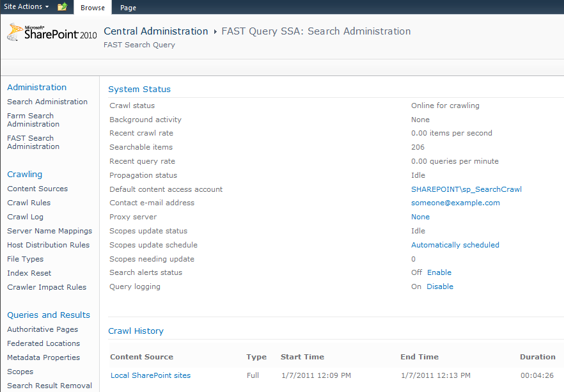Edit the someone@example.com contact address
The width and height of the screenshot is (564, 392).
coord(455,203)
